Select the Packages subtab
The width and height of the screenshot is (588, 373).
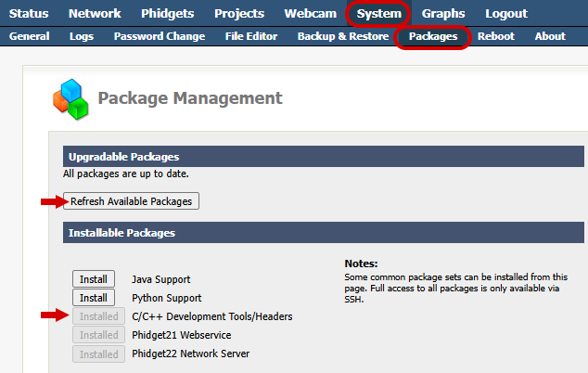[433, 36]
